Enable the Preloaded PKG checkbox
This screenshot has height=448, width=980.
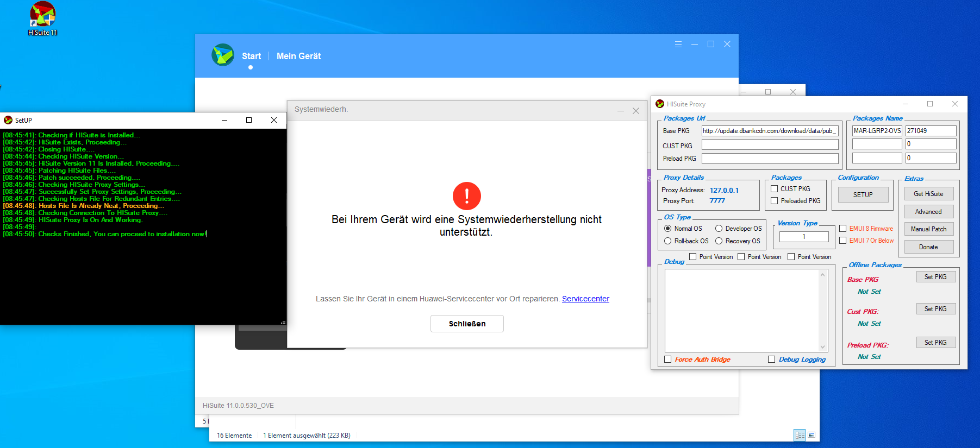pos(775,201)
